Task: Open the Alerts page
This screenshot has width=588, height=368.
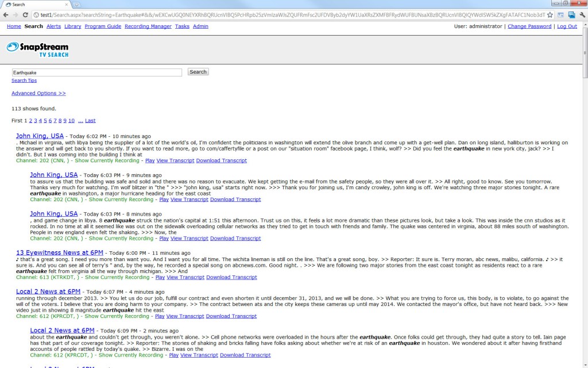Action: click(x=53, y=26)
